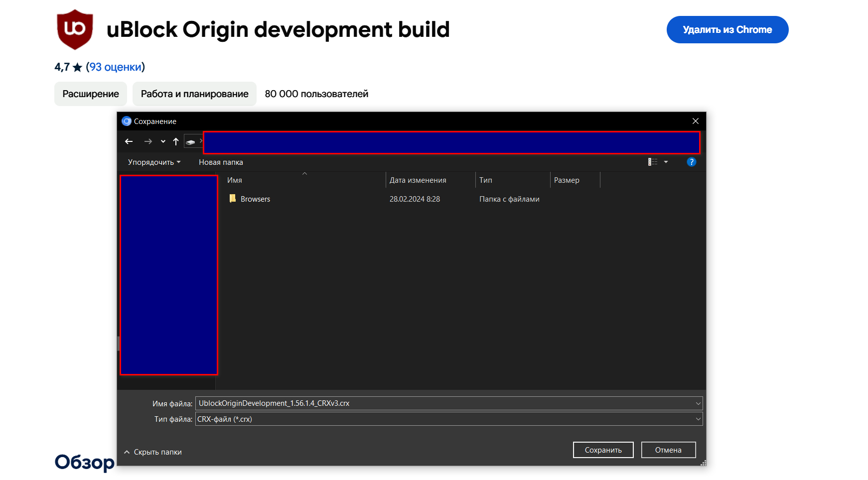This screenshot has height=480, width=868.
Task: Click the rating star icon
Action: tap(77, 67)
